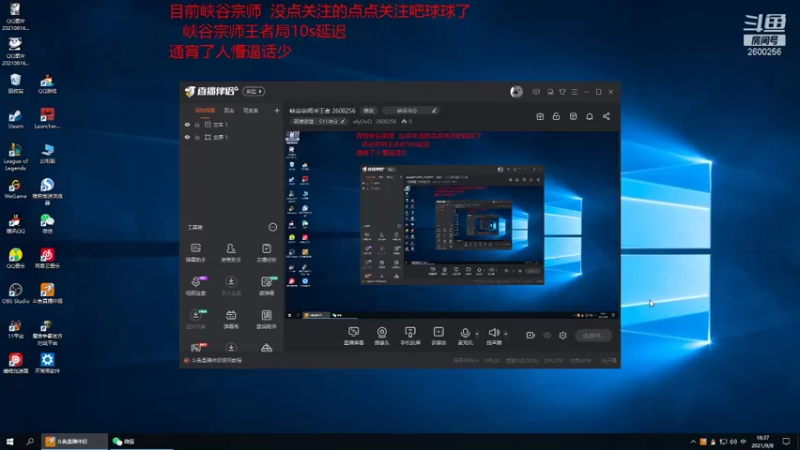Open the hamburger menu in the title bar
800x450 pixels.
(574, 92)
